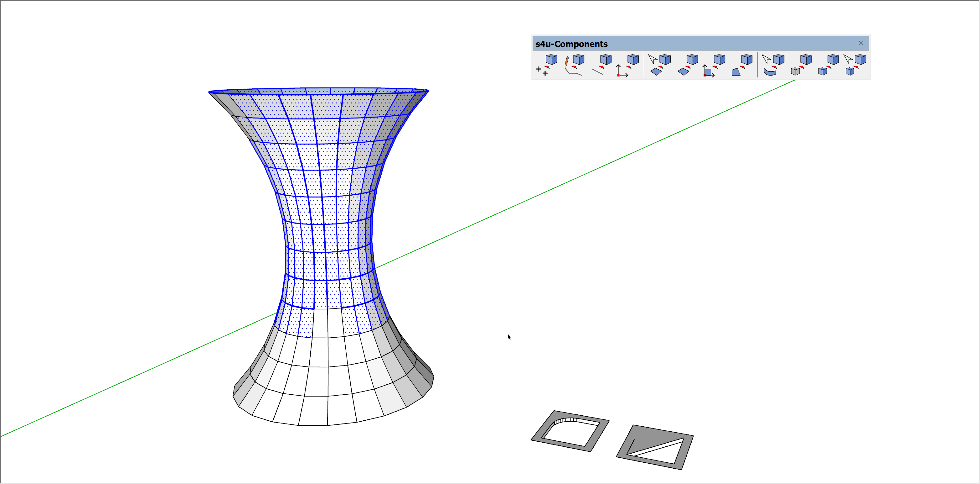980x484 pixels.
Task: Select face with axes component tool
Action: click(714, 65)
